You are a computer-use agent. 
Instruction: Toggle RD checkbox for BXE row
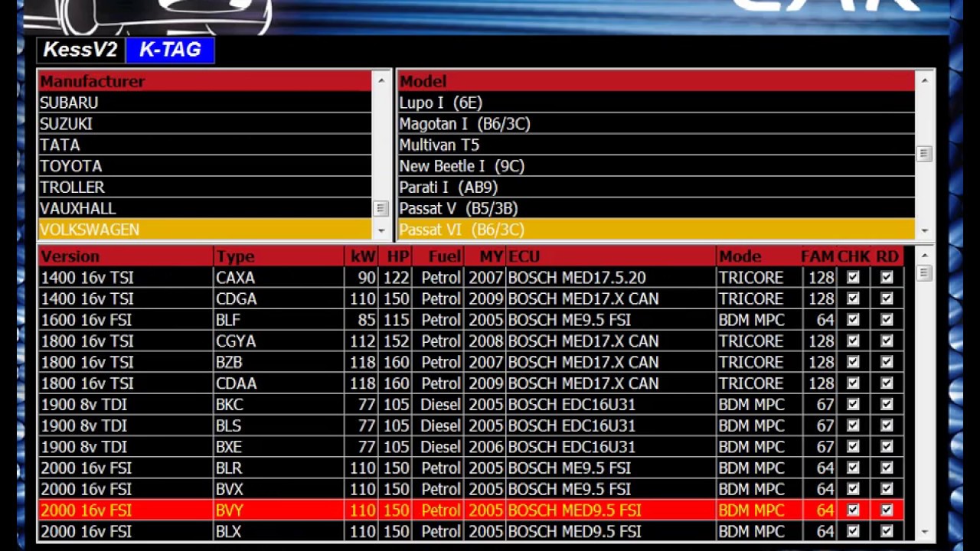click(x=887, y=447)
